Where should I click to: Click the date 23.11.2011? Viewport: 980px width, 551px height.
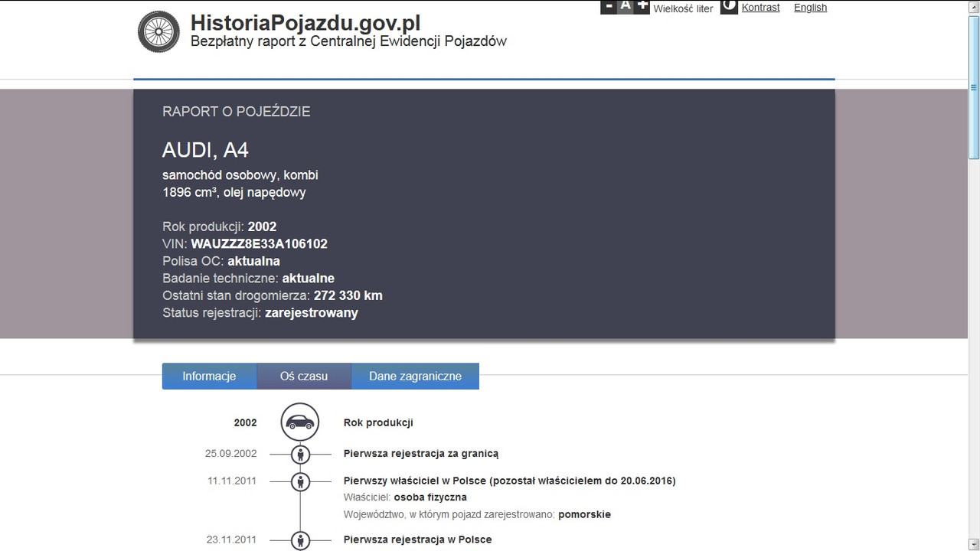231,540
